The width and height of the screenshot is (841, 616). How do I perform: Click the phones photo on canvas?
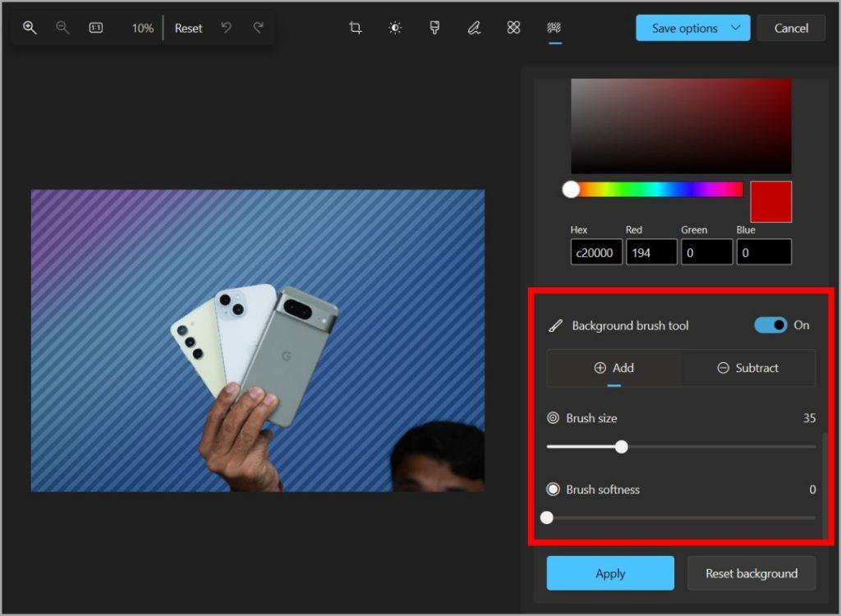[x=257, y=340]
